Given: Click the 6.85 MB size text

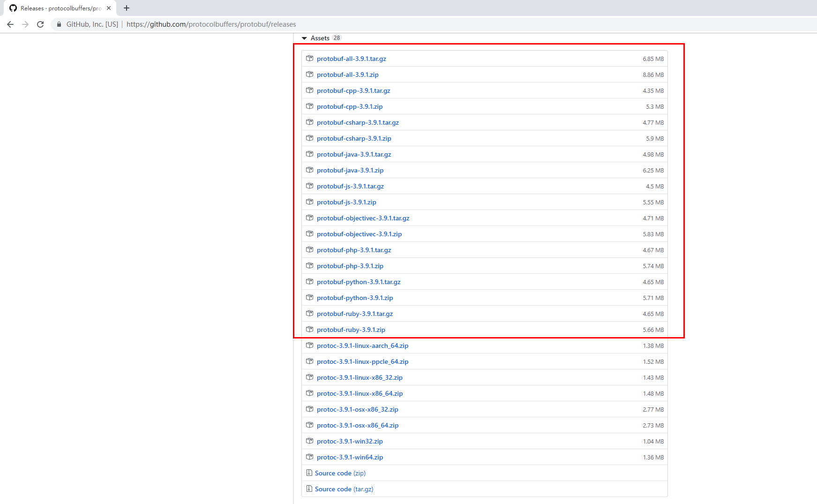Looking at the screenshot, I should click(653, 59).
